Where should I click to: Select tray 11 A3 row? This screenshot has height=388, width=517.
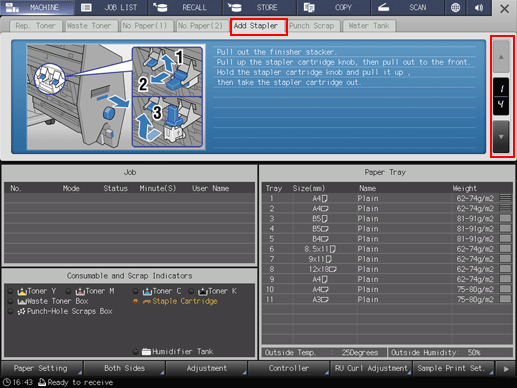point(387,299)
